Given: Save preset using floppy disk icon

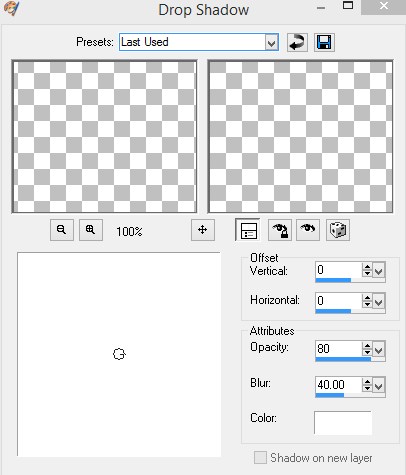Looking at the screenshot, I should (324, 42).
